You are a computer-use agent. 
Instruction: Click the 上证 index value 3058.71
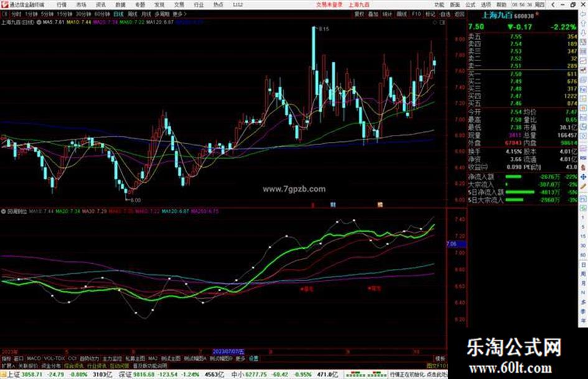click(x=32, y=375)
